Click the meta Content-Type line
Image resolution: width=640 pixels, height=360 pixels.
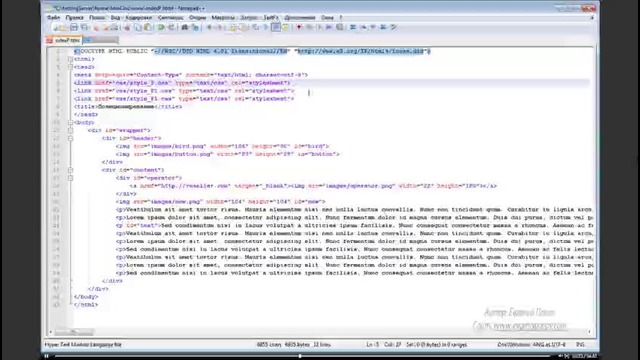191,75
